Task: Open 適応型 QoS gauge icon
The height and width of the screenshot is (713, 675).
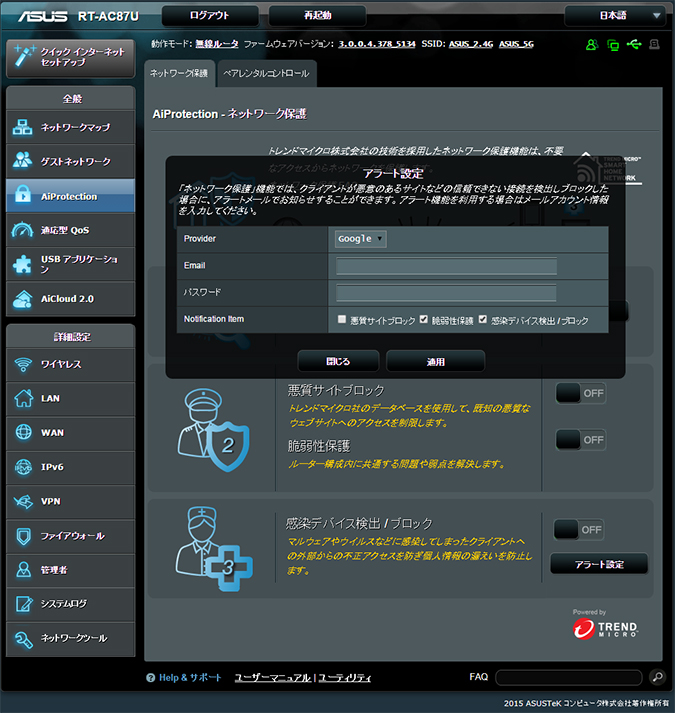Action: (x=22, y=230)
